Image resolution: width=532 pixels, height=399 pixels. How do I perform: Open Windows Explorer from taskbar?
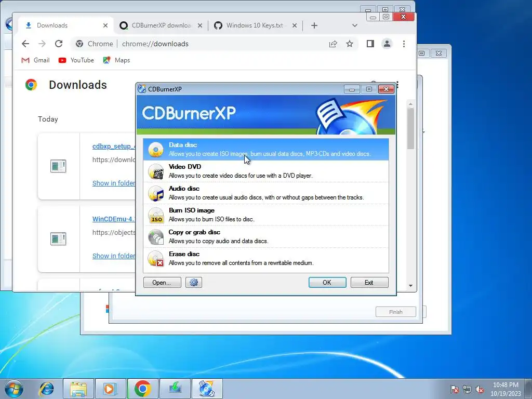click(x=78, y=389)
